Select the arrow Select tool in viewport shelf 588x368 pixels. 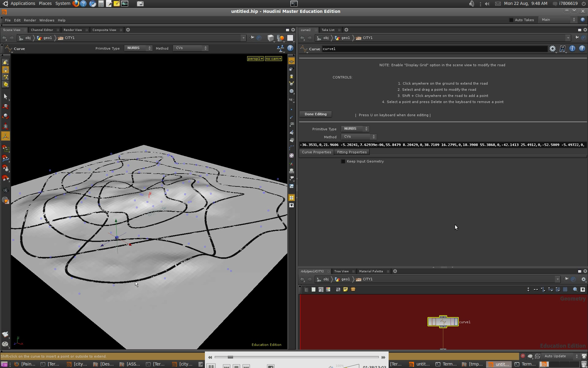(6, 97)
